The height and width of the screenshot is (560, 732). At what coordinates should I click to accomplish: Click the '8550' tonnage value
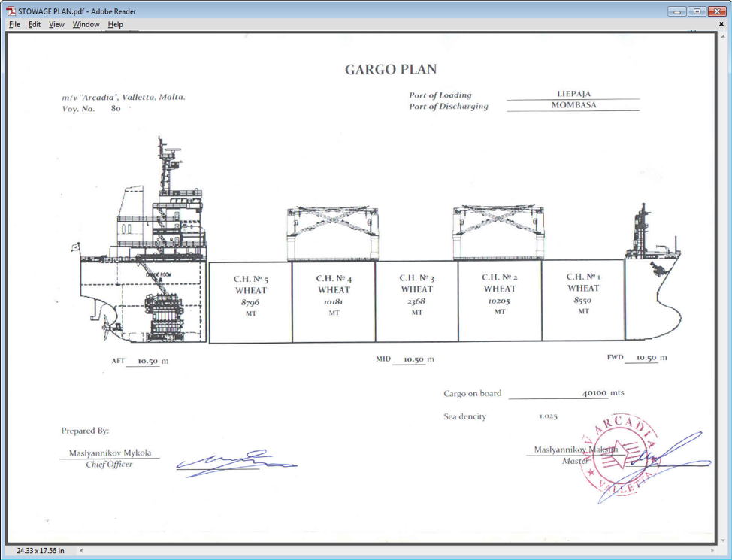(583, 301)
